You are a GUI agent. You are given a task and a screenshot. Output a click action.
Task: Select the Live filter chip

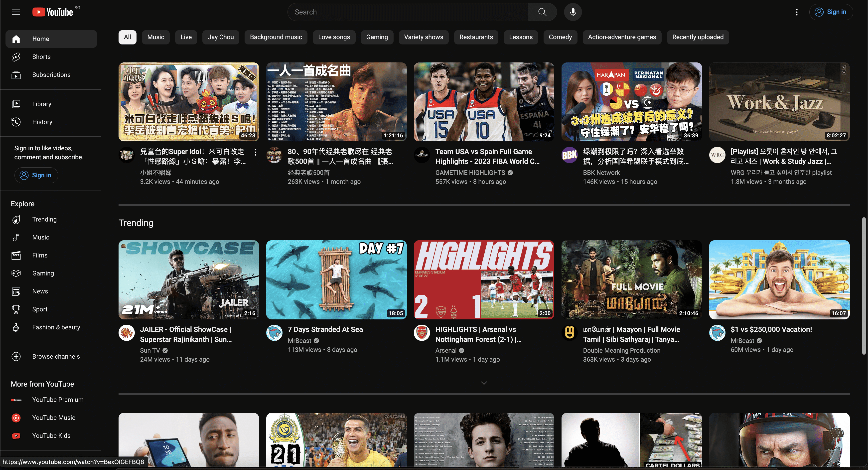(x=186, y=37)
